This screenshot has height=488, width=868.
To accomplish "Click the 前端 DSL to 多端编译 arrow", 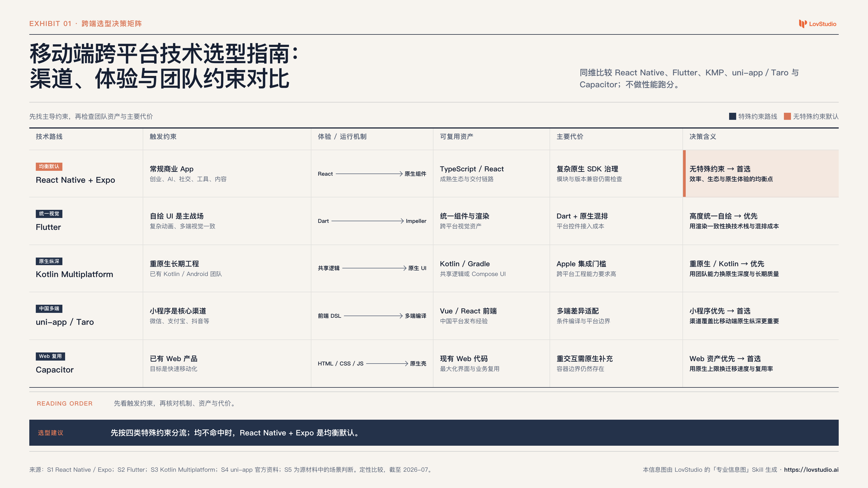I will pyautogui.click(x=373, y=316).
